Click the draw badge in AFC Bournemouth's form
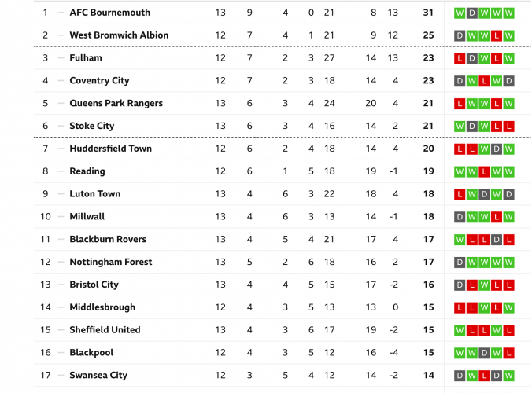The image size is (532, 393). coord(472,13)
